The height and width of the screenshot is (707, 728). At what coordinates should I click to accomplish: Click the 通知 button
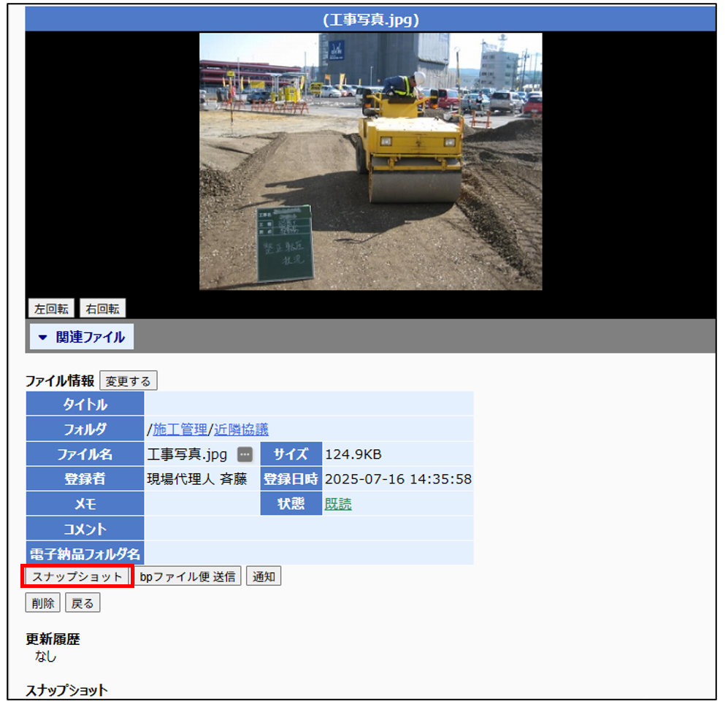[264, 577]
